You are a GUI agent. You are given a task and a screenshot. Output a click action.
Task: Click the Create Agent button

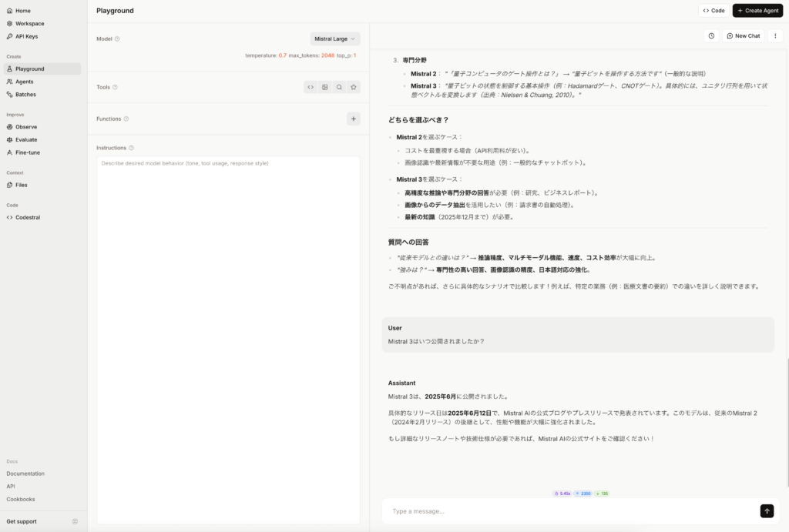click(x=757, y=11)
